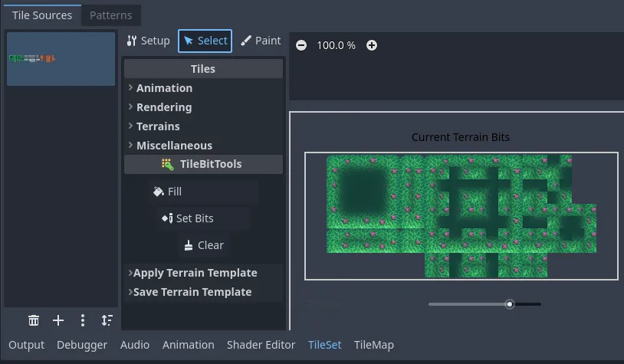624x364 pixels.
Task: Add new tile source with plus icon
Action: tap(58, 320)
